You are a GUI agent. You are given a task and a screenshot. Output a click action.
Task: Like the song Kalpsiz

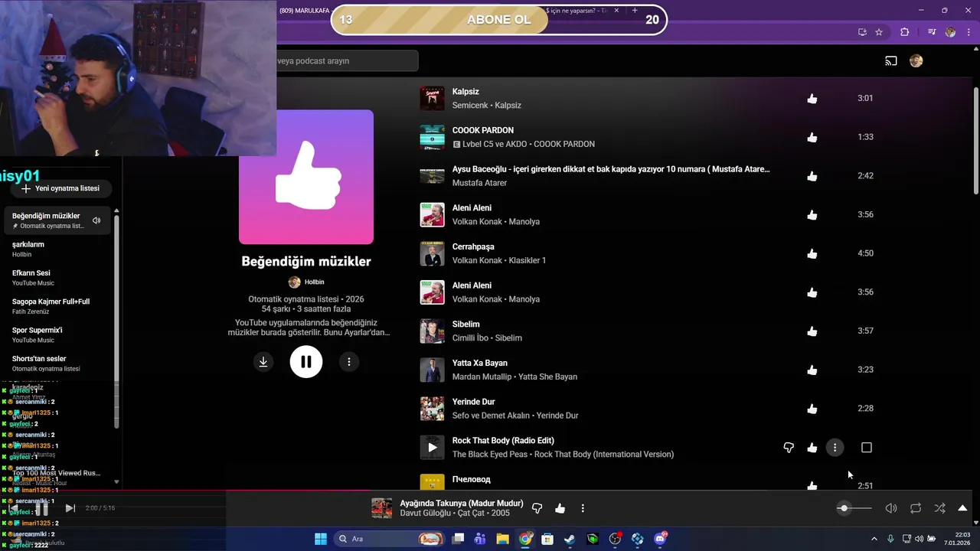(x=812, y=99)
